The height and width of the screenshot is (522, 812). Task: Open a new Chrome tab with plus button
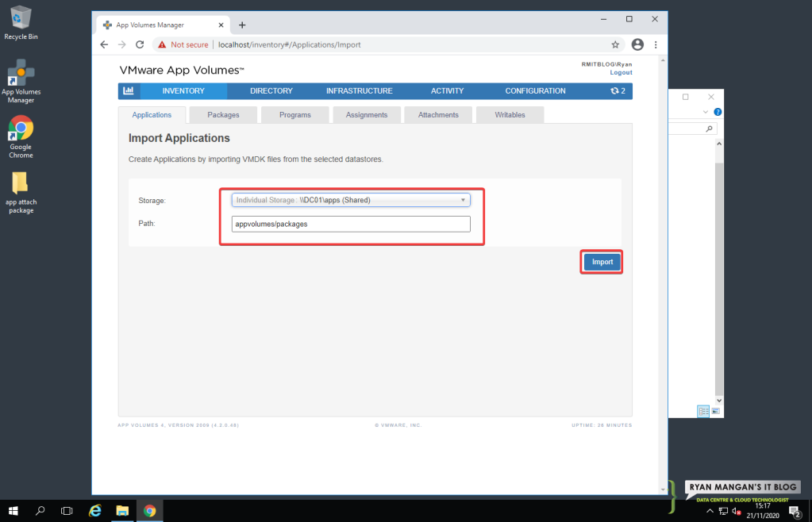point(242,25)
